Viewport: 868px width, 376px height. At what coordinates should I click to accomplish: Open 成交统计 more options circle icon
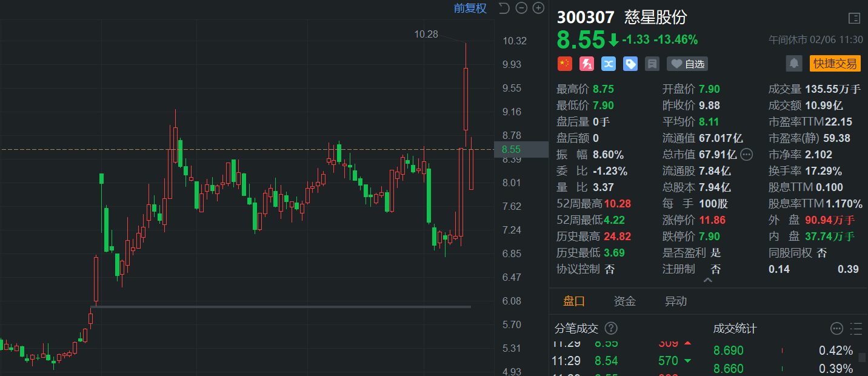click(836, 329)
